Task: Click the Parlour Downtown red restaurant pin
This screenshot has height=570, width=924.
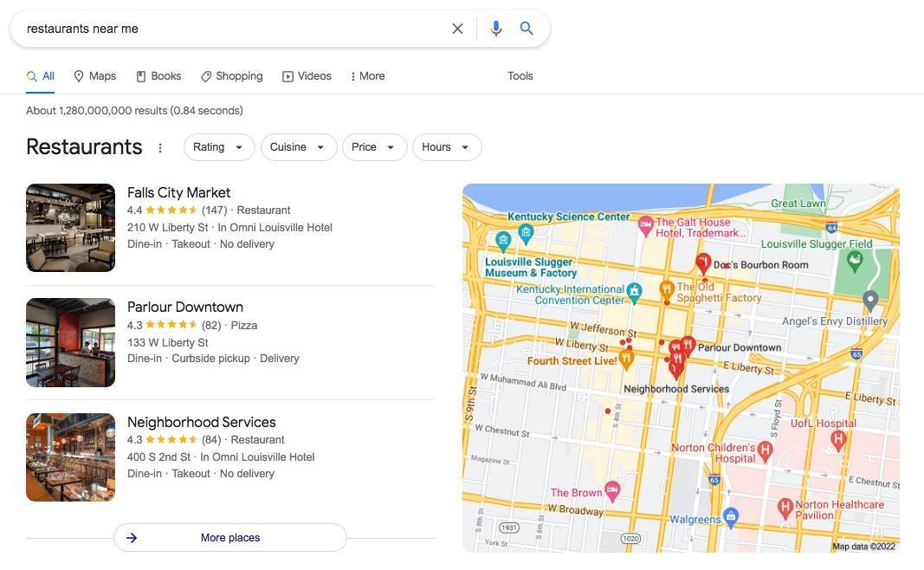Action: coord(687,345)
